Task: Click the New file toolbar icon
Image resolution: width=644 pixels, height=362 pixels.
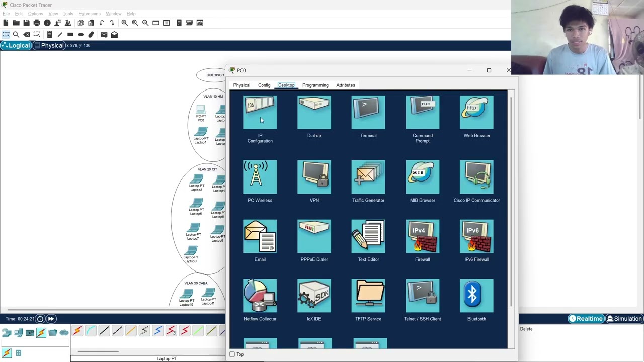Action: tap(6, 23)
